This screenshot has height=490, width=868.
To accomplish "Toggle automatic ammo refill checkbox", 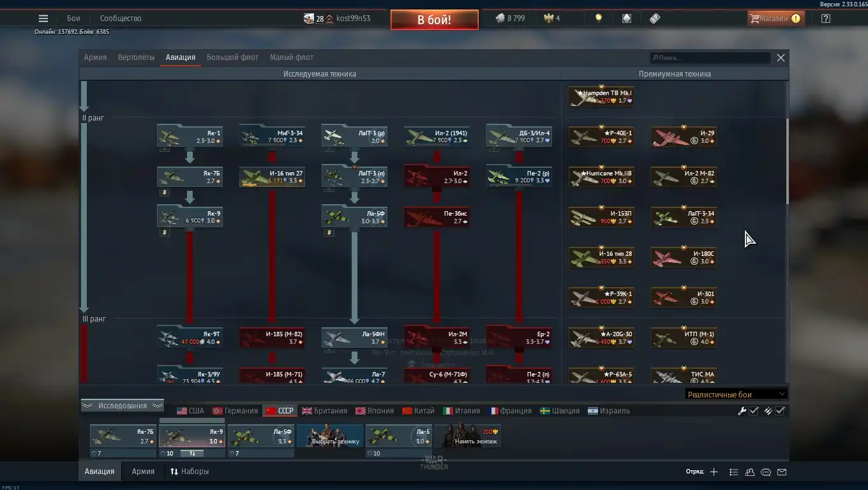I will coord(780,411).
